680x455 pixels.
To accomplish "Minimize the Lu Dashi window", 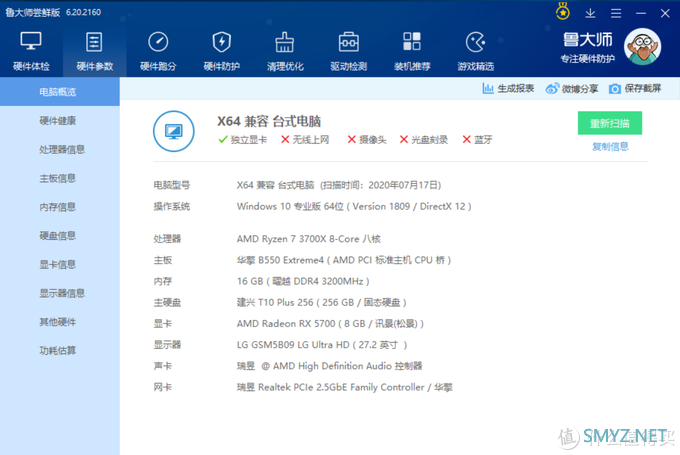I will [641, 13].
